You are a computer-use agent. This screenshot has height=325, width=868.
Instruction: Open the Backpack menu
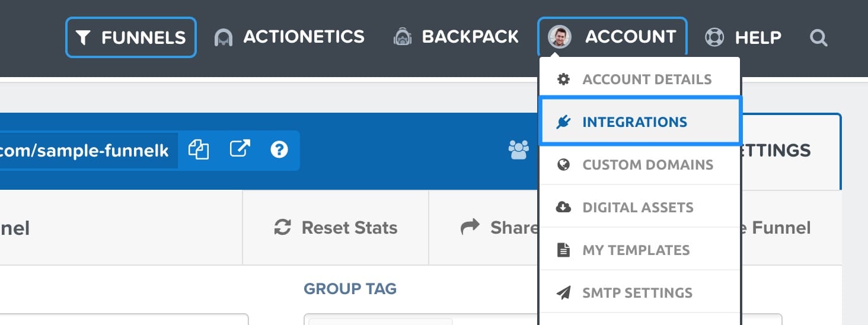(x=456, y=37)
